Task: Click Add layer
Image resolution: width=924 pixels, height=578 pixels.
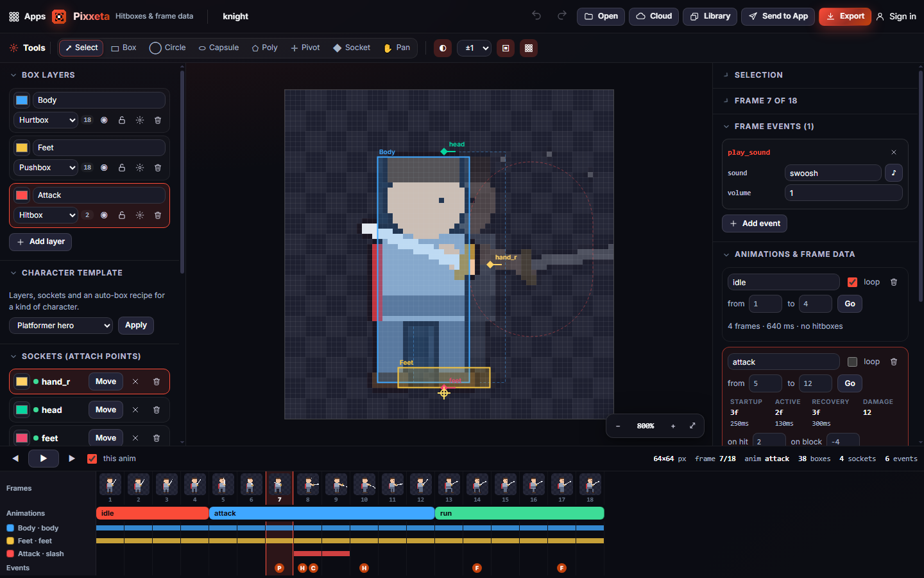Action: click(x=40, y=242)
